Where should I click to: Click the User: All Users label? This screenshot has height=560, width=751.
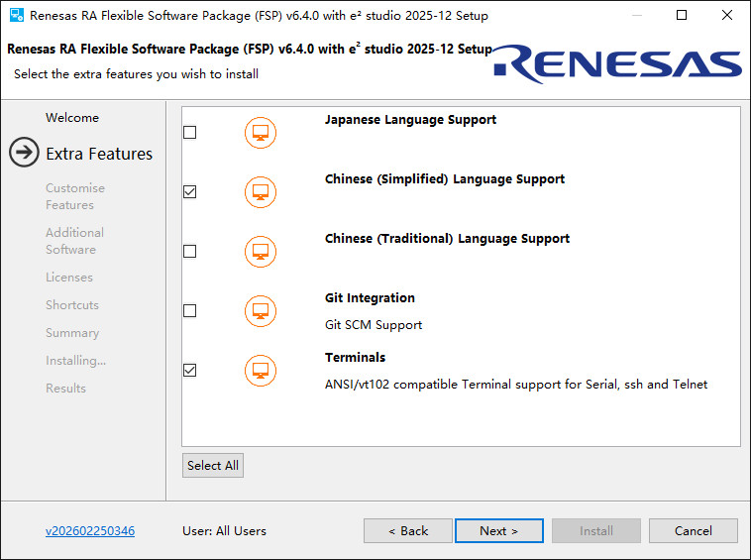coord(224,531)
